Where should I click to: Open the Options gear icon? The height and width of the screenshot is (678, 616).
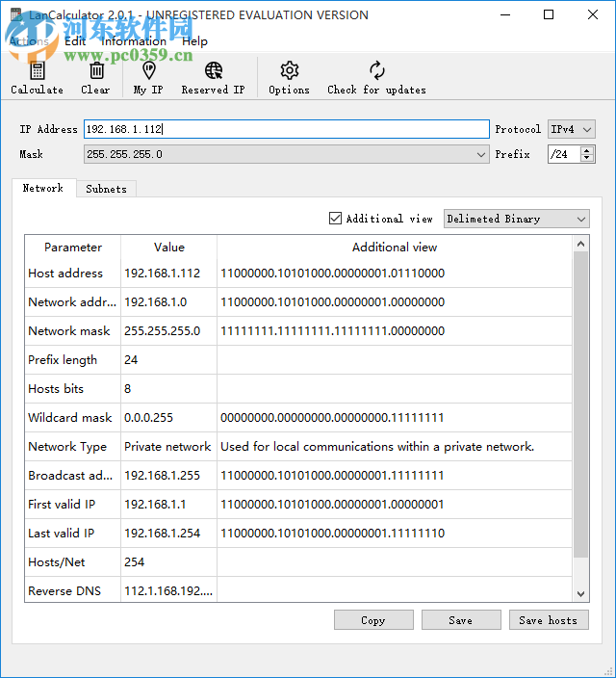tap(289, 70)
